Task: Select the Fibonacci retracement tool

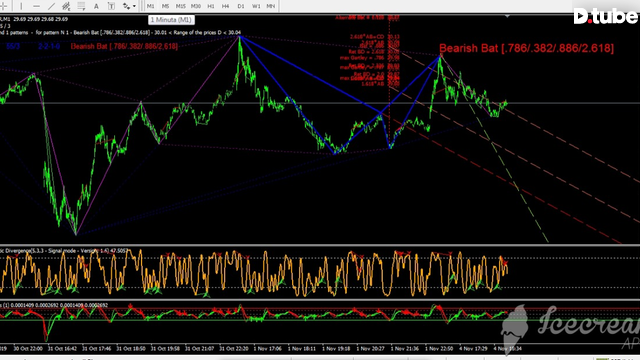Action: [81, 6]
